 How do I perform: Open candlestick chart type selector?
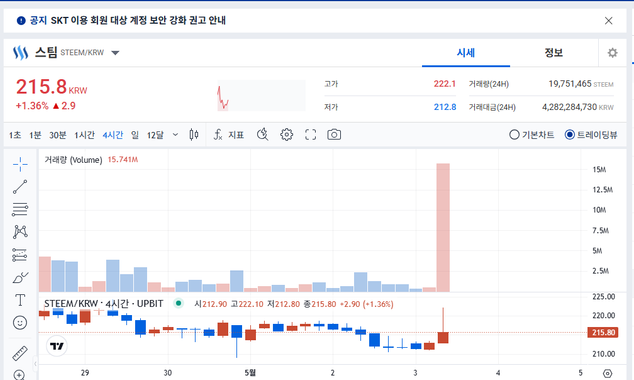pyautogui.click(x=194, y=135)
